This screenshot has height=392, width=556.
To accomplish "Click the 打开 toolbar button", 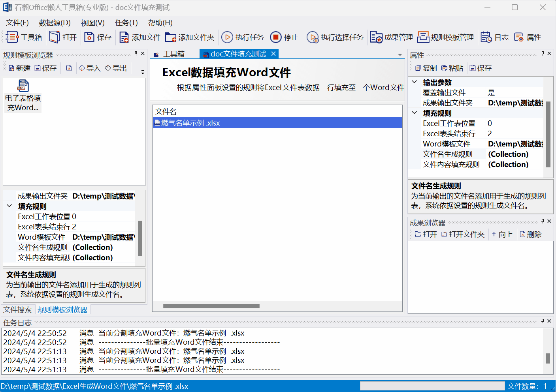I will tap(63, 37).
